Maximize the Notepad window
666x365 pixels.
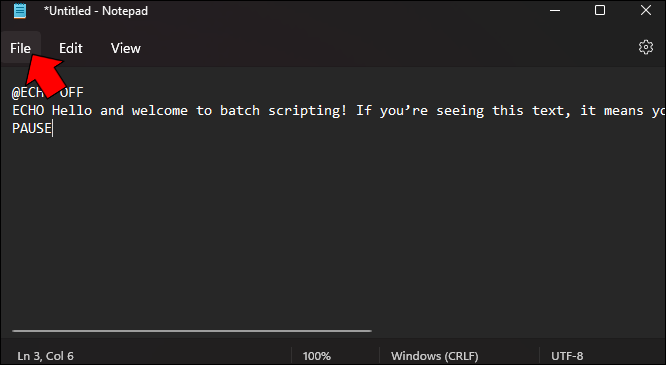pyautogui.click(x=600, y=11)
